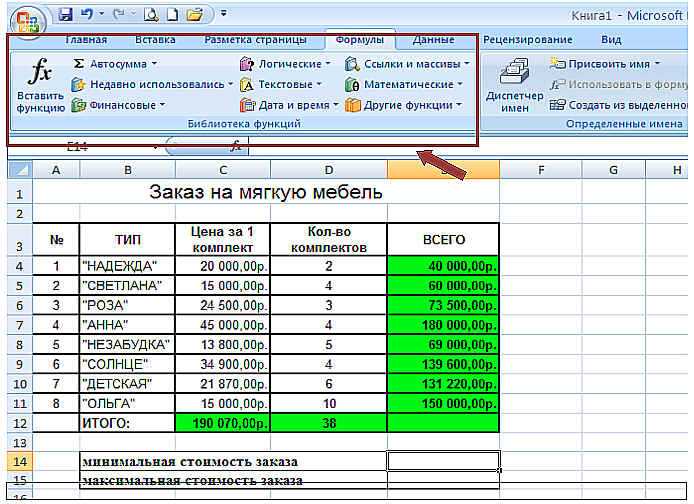Switch to the Вставка tab
The width and height of the screenshot is (694, 504).
coord(155,40)
